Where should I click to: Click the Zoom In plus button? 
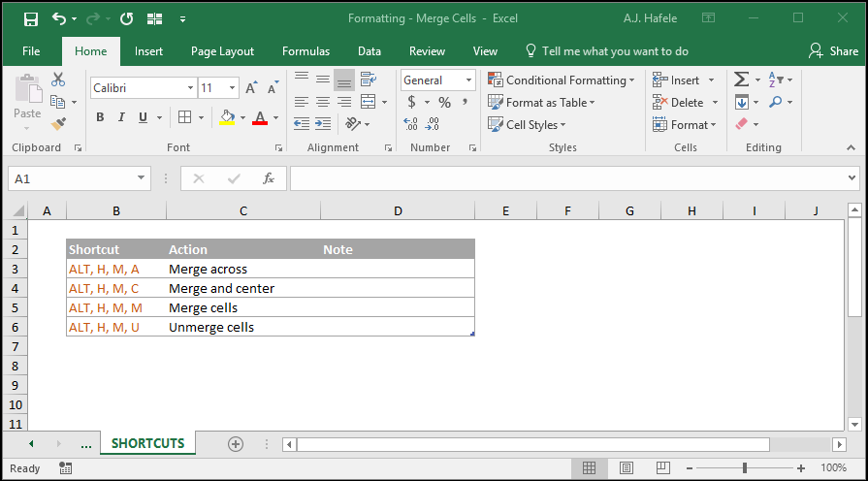(x=801, y=468)
